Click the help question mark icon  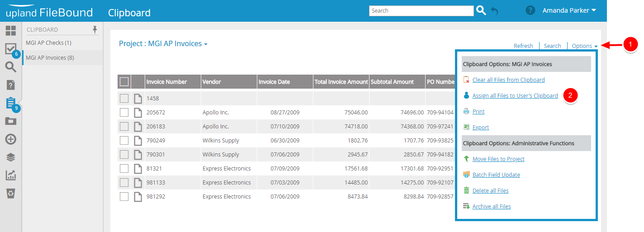530,10
